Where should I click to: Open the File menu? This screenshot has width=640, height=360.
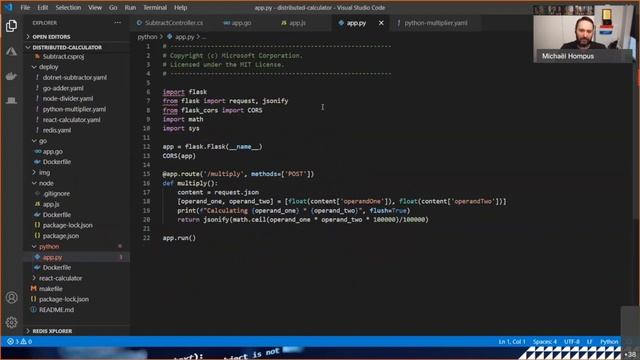[25, 7]
